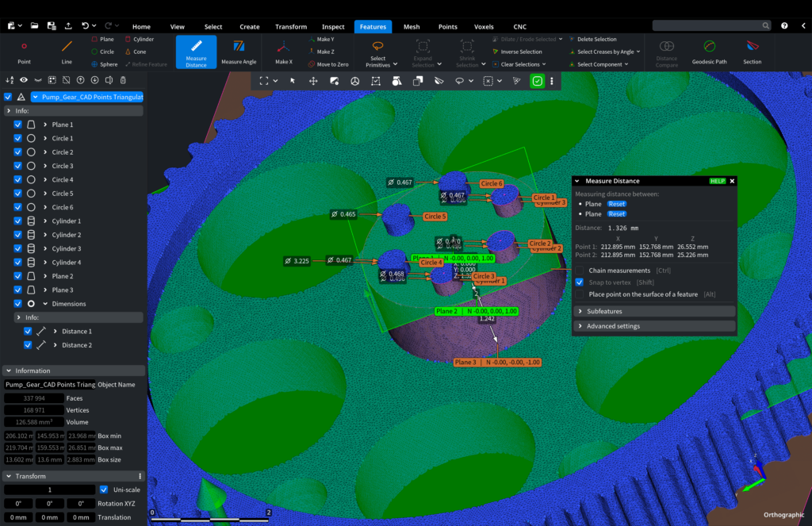This screenshot has width=812, height=526.
Task: Enable the Chain measurements checkbox
Action: (x=580, y=271)
